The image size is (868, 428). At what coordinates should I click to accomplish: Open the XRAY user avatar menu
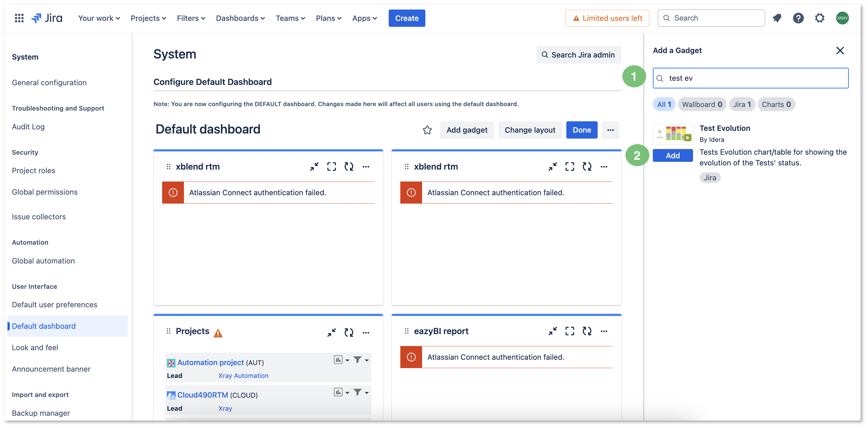coord(842,18)
